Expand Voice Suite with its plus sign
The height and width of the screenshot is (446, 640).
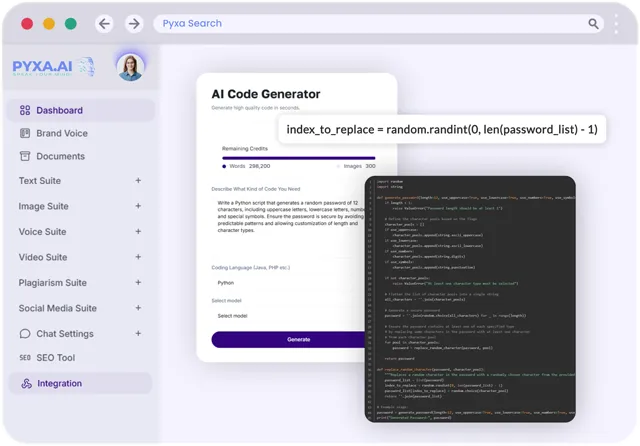click(x=138, y=231)
